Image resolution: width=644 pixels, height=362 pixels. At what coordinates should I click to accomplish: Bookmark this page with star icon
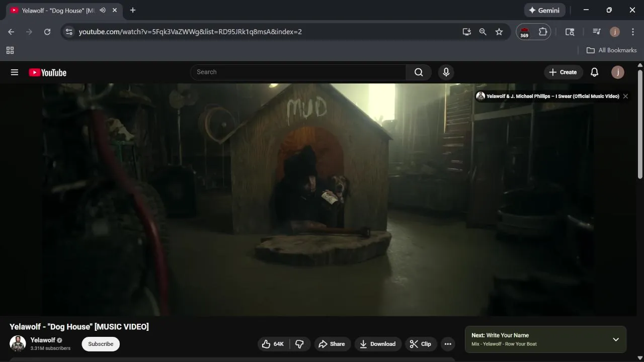pos(499,32)
